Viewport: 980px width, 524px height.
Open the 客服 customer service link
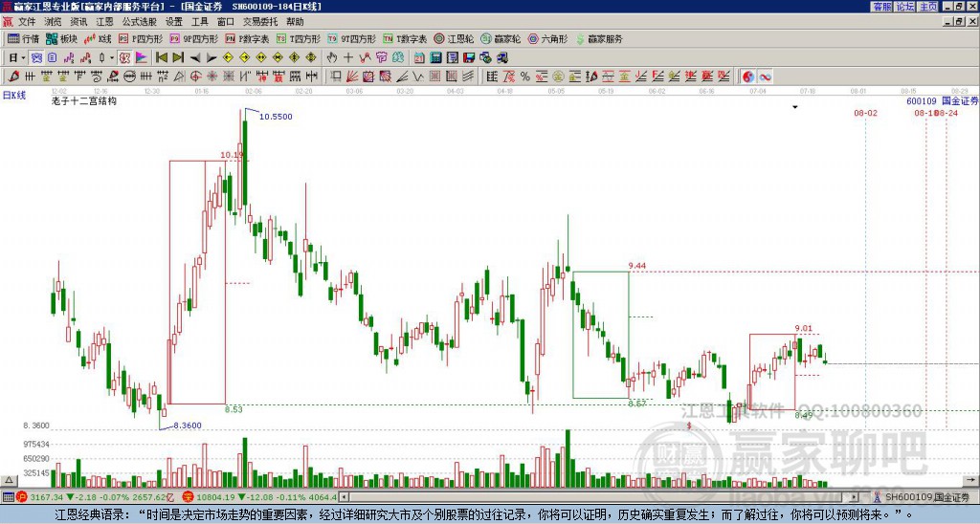[881, 7]
